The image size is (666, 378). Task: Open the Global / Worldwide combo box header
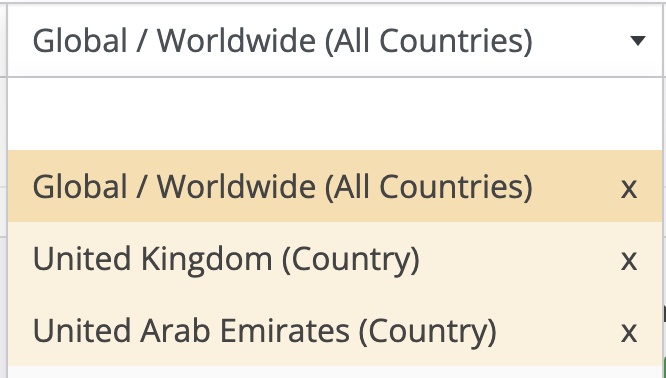[335, 40]
